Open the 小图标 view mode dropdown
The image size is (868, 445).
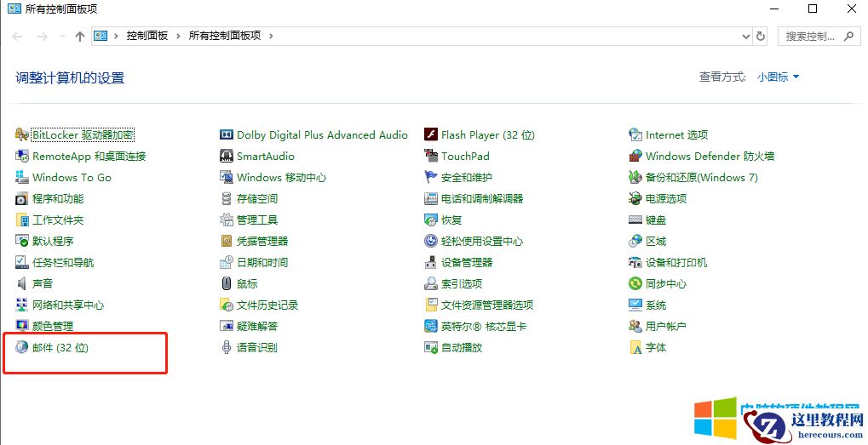click(x=778, y=77)
